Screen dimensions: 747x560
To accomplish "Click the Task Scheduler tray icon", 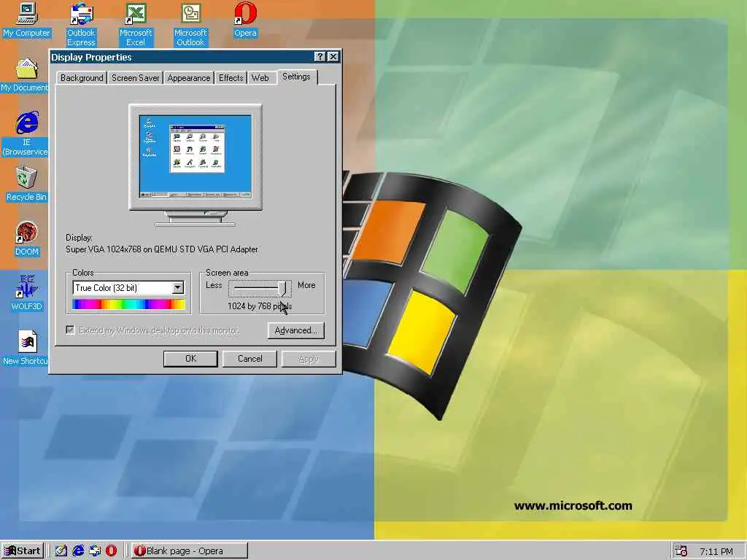I will click(x=681, y=551).
